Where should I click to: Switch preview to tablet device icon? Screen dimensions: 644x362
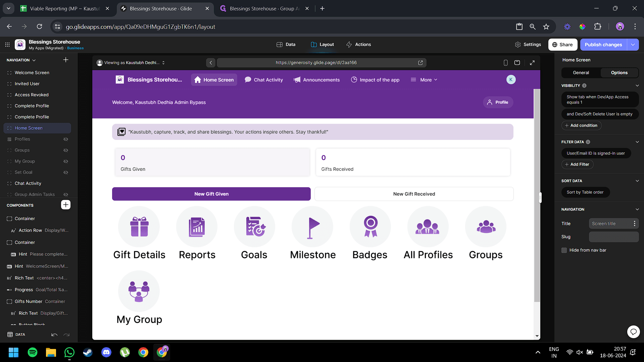pyautogui.click(x=517, y=63)
